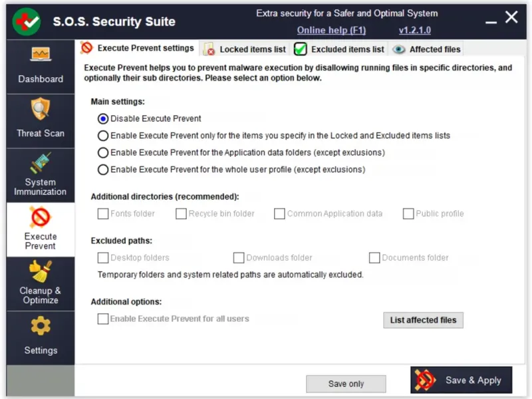
Task: Enable Execute Prevent for whole user profile
Action: click(103, 170)
